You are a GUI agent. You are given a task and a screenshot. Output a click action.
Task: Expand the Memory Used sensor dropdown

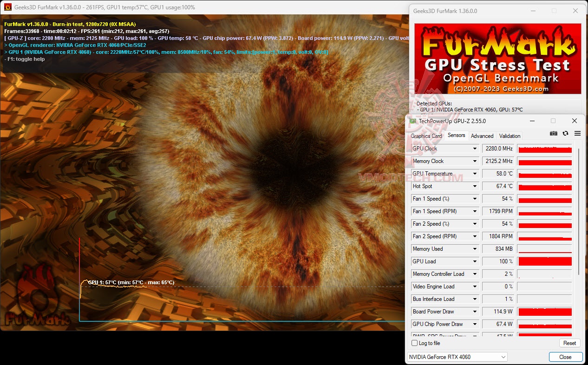(475, 249)
